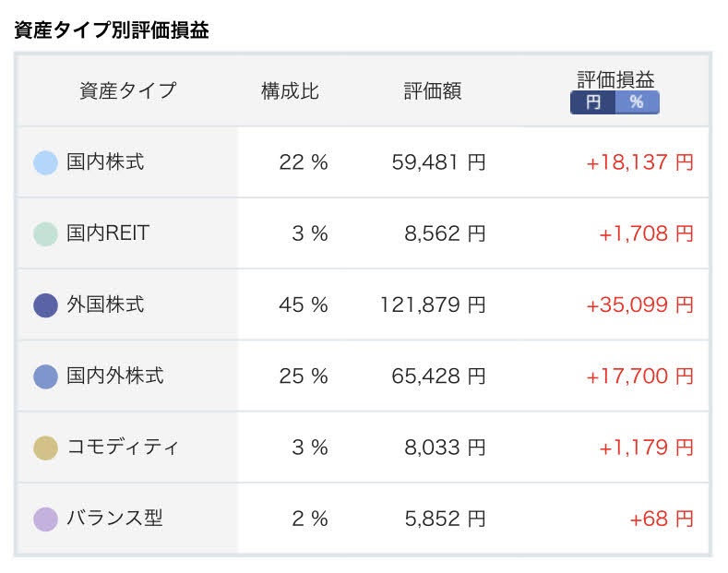The width and height of the screenshot is (728, 573).
Task: Click the purple バランス型 color dot
Action: click(x=45, y=519)
